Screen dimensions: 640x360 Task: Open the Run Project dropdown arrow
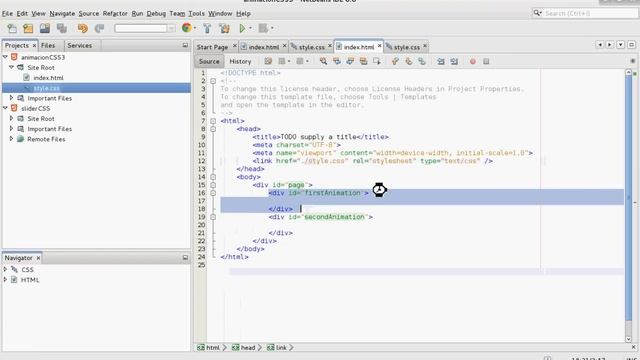pos(250,28)
